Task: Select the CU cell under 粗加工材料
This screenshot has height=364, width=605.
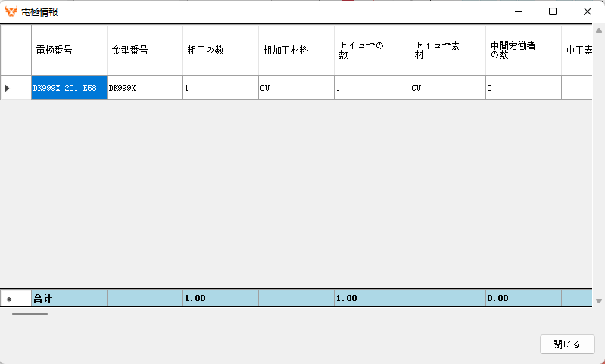Action: click(x=296, y=88)
